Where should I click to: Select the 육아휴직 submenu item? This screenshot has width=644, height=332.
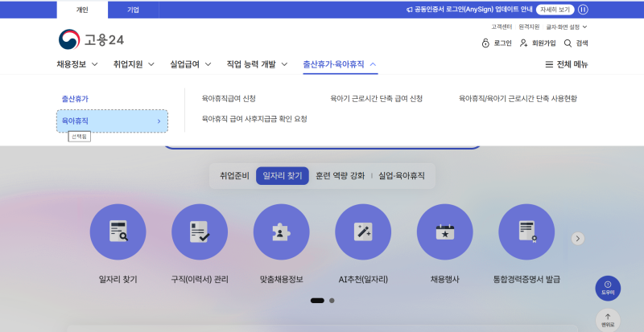pyautogui.click(x=112, y=121)
